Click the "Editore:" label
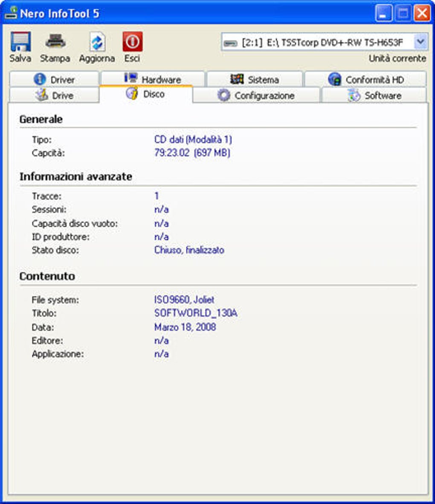 pos(47,341)
